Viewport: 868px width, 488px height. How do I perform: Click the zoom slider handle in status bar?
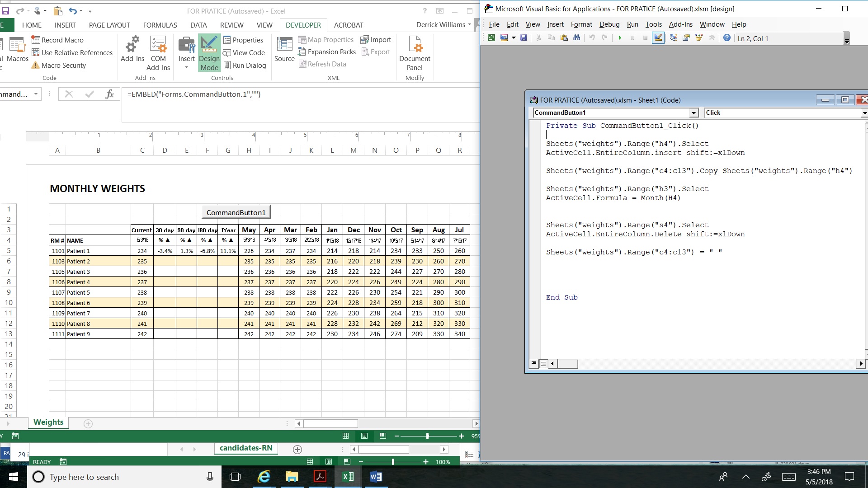(x=427, y=436)
